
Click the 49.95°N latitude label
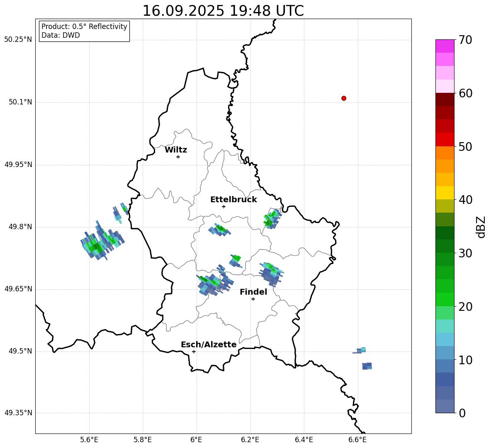click(x=18, y=165)
